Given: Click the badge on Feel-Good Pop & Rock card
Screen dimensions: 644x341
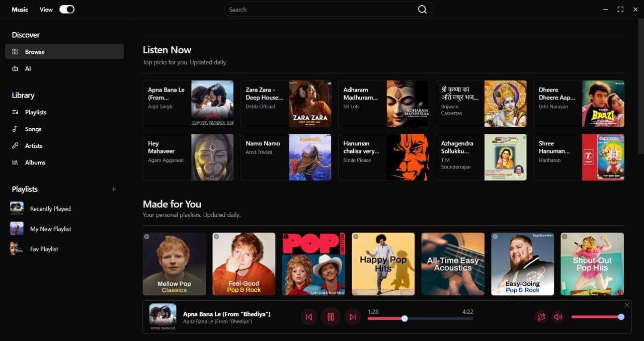Looking at the screenshot, I should pyautogui.click(x=216, y=236).
